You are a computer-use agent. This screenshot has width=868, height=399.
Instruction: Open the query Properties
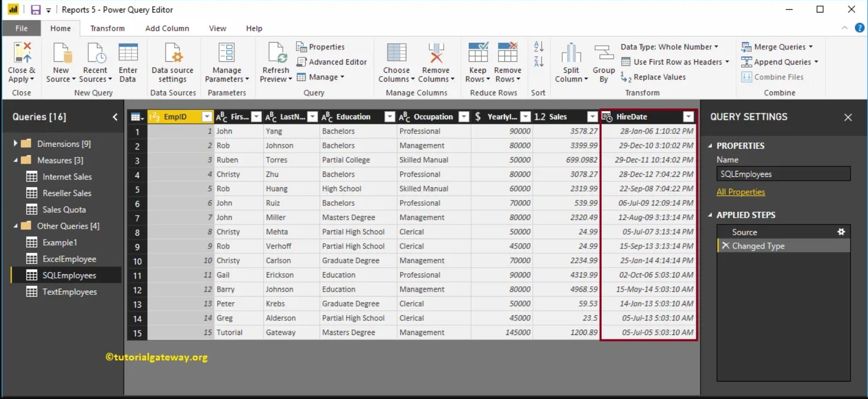pyautogui.click(x=320, y=47)
